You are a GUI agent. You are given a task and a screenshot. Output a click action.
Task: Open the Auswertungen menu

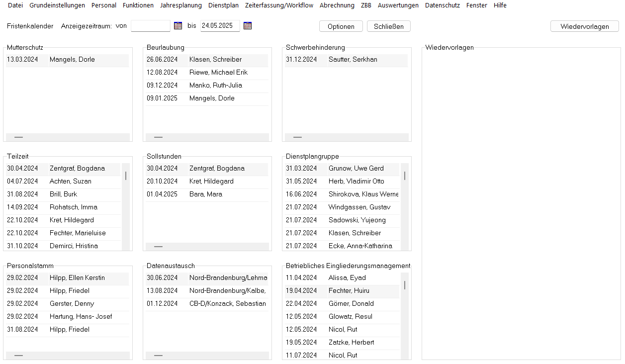(398, 5)
